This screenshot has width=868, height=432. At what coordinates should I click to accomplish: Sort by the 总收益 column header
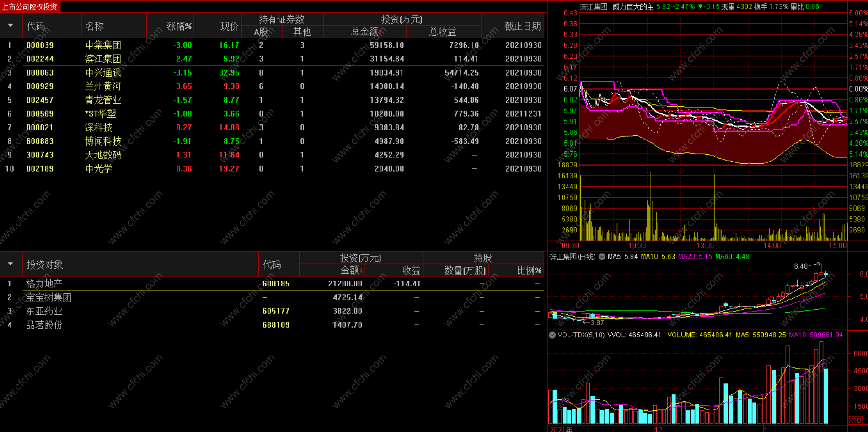point(443,32)
